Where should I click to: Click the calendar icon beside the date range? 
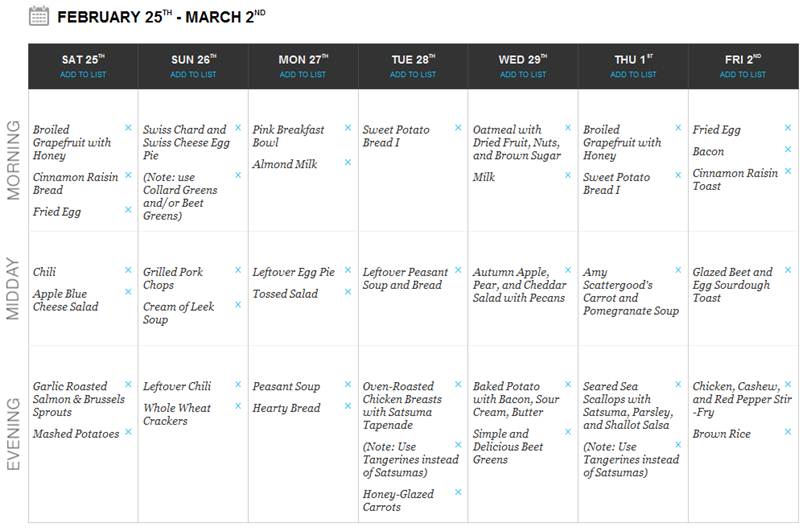tap(39, 16)
